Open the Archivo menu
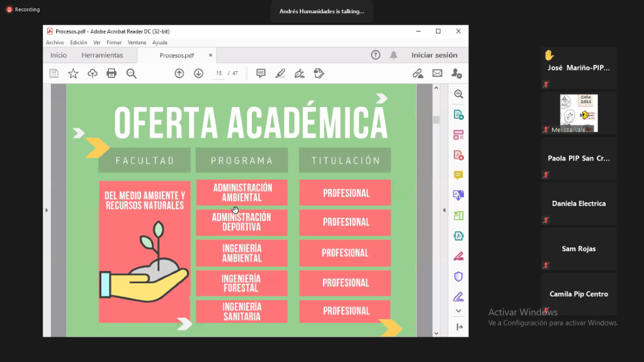Image resolution: width=644 pixels, height=362 pixels. tap(55, 43)
